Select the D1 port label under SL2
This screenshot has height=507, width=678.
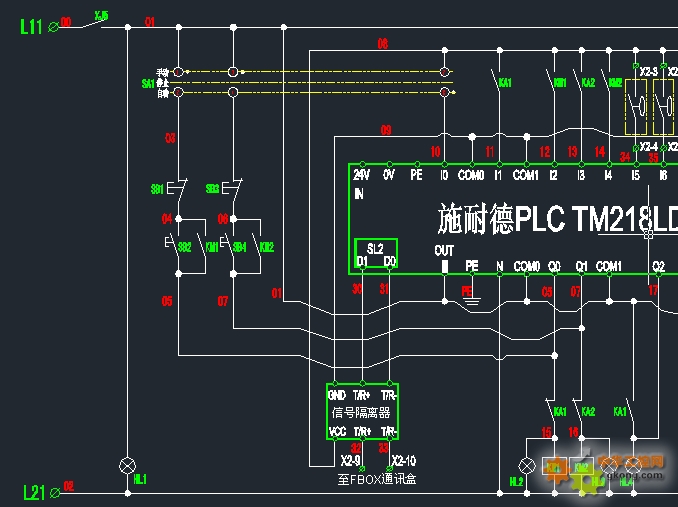pyautogui.click(x=362, y=261)
